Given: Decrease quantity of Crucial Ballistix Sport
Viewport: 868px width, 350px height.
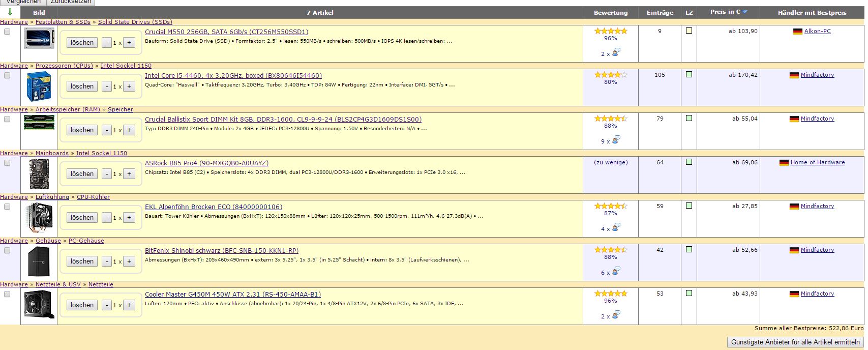Looking at the screenshot, I should [x=107, y=130].
